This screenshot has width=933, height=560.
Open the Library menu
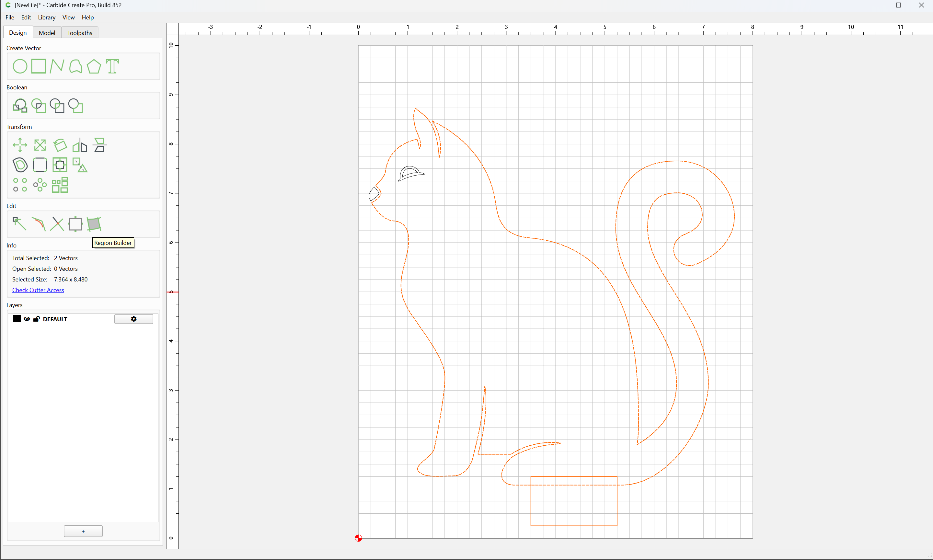[47, 17]
